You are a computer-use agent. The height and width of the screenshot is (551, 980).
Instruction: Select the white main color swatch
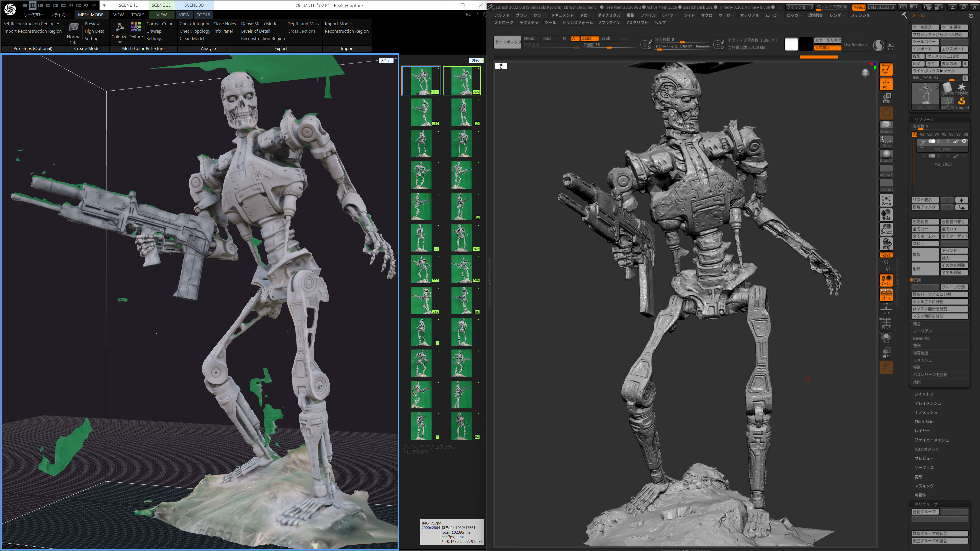tap(791, 44)
